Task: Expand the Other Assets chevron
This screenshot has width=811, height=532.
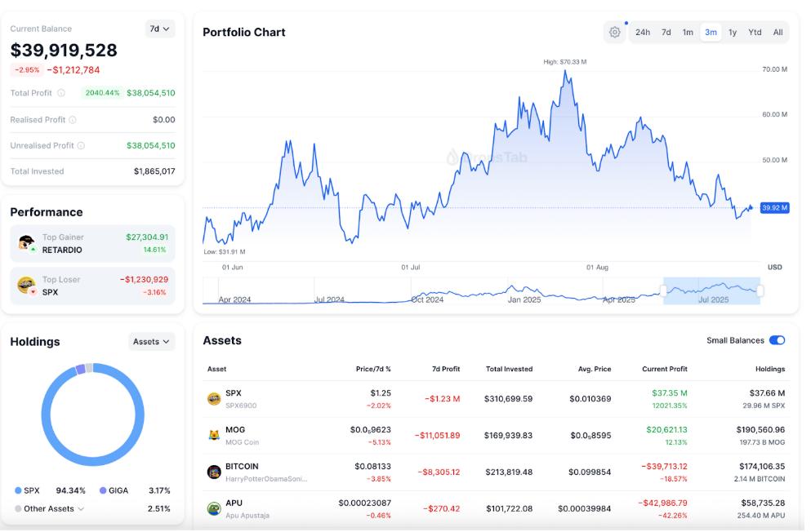Action: [x=80, y=509]
